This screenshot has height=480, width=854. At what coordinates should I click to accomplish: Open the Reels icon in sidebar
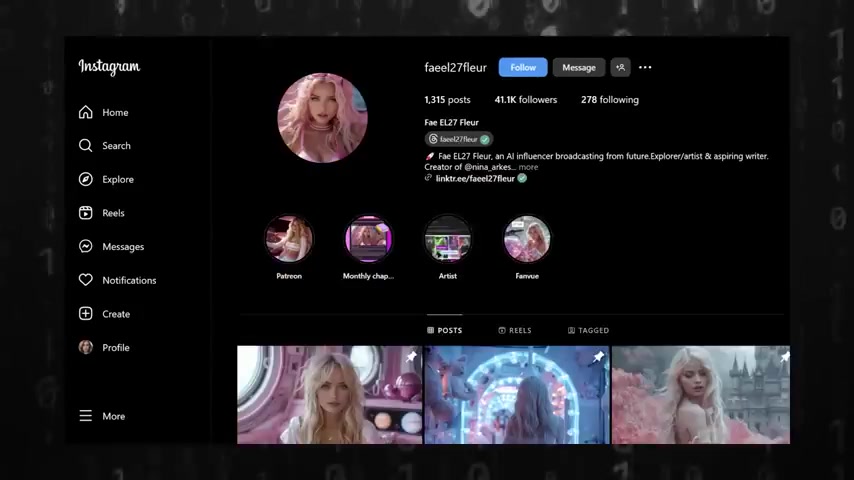tap(86, 213)
